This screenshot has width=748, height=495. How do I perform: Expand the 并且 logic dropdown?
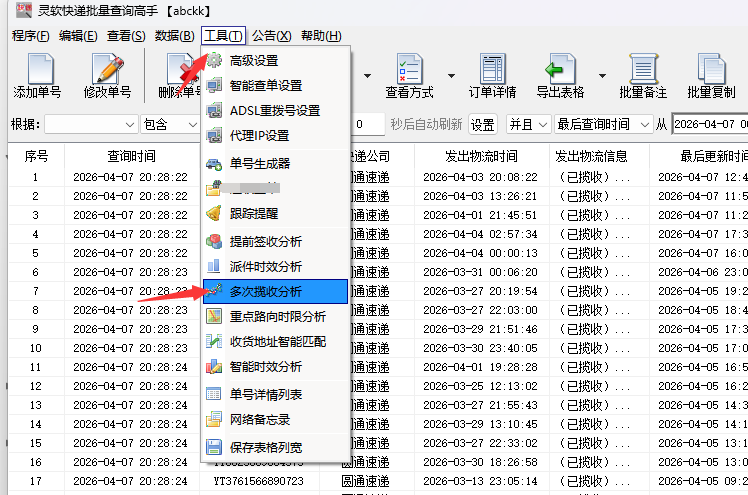[542, 124]
